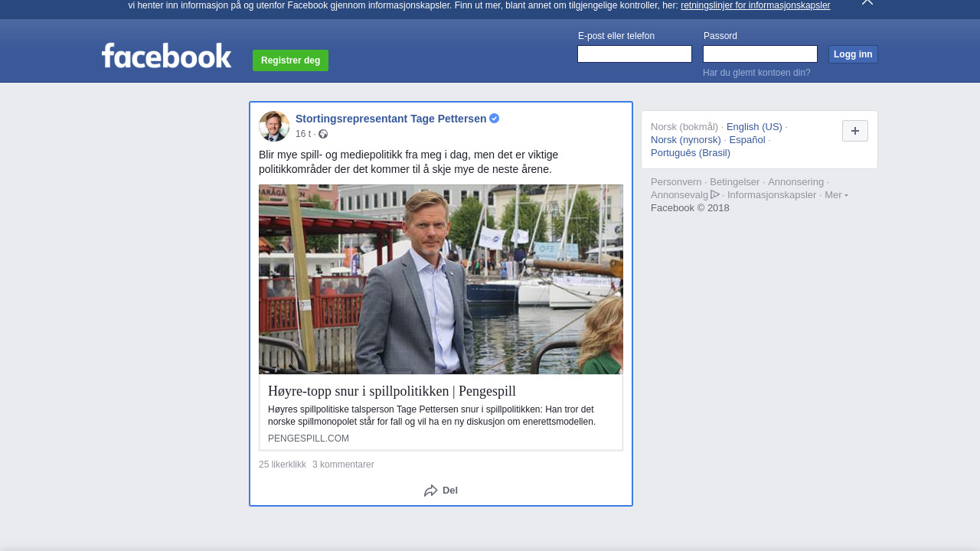
Task: Open the 16 t post timestamp
Action: point(303,134)
